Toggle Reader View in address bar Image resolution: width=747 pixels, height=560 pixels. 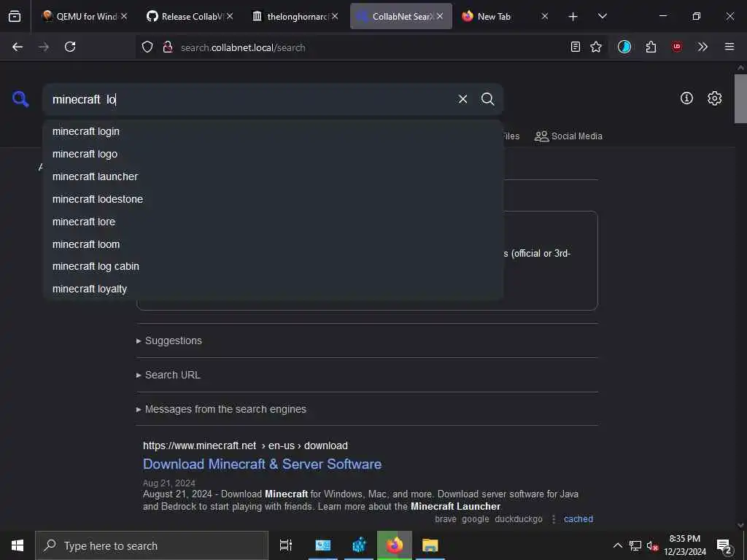[576, 47]
